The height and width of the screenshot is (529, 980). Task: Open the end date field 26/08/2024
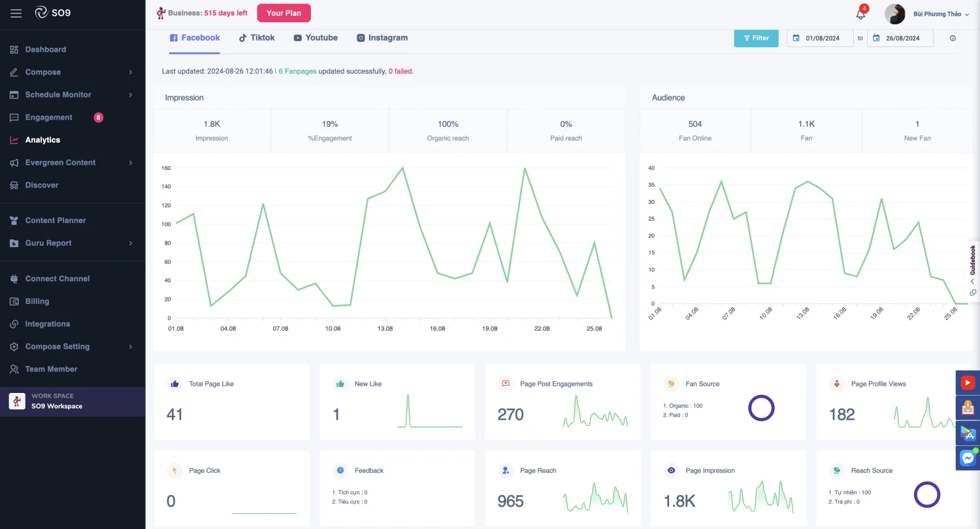[900, 38]
